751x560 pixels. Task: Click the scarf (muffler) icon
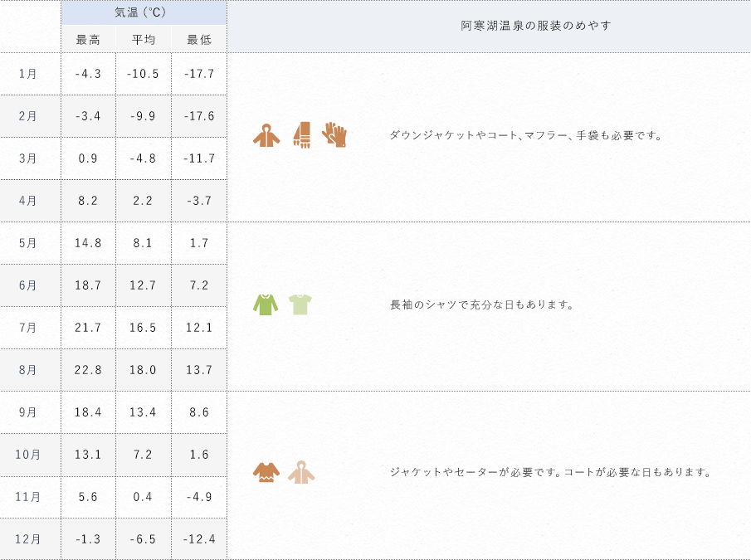click(302, 135)
